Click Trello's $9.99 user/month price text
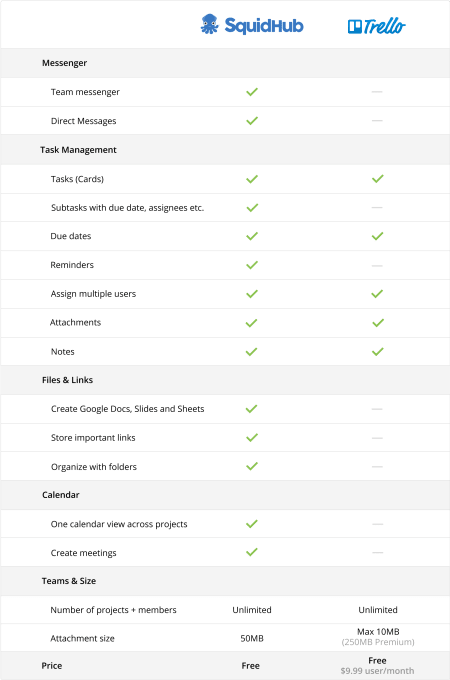This screenshot has height=680, width=450. (377, 671)
